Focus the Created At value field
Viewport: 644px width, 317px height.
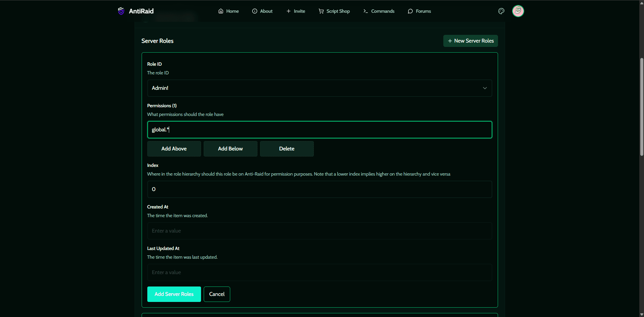(319, 231)
